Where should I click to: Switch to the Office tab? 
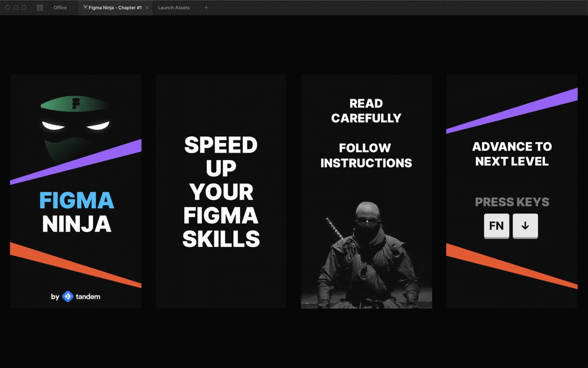pyautogui.click(x=60, y=8)
